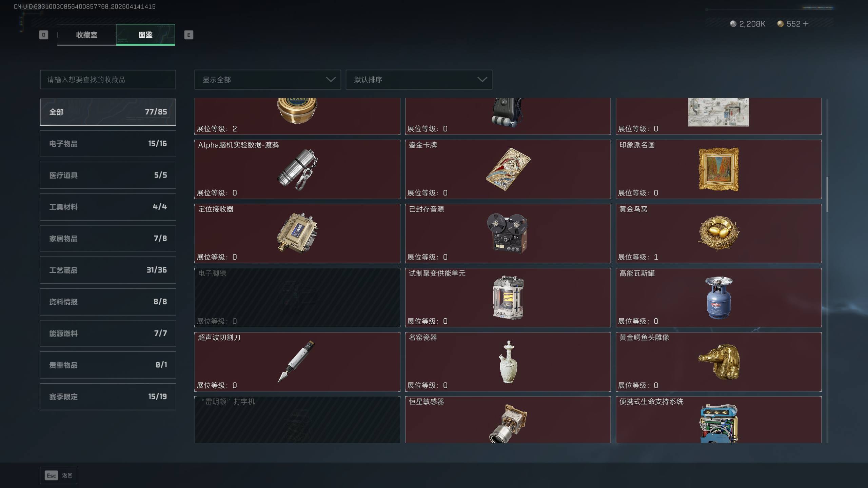868x488 pixels.
Task: Choose the 工艺藏品 category 31/36
Action: pos(108,270)
